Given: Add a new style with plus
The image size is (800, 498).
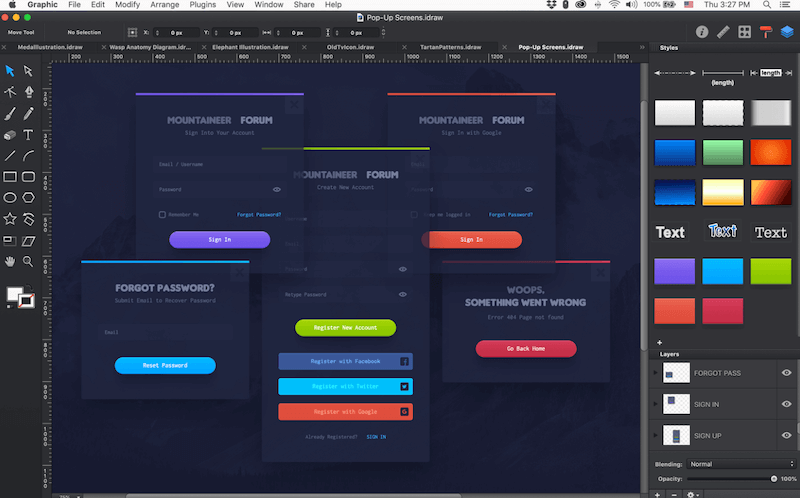Looking at the screenshot, I should [659, 342].
